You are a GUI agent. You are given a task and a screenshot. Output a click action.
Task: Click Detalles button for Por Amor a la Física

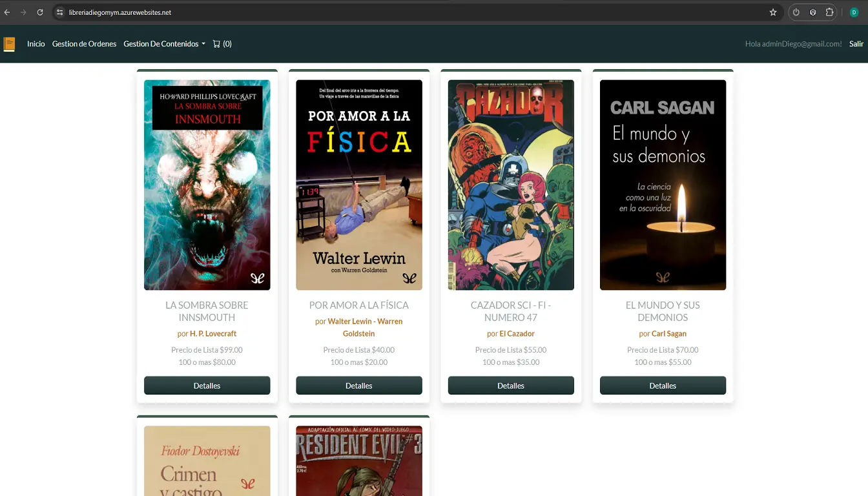[x=359, y=386]
